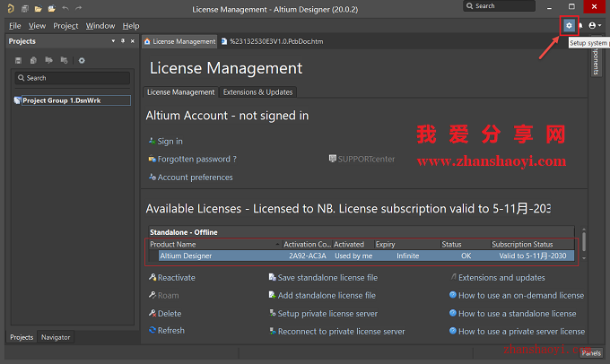Viewport: 610px width, 364px height.
Task: Click the Roam license link
Action: pos(164,296)
